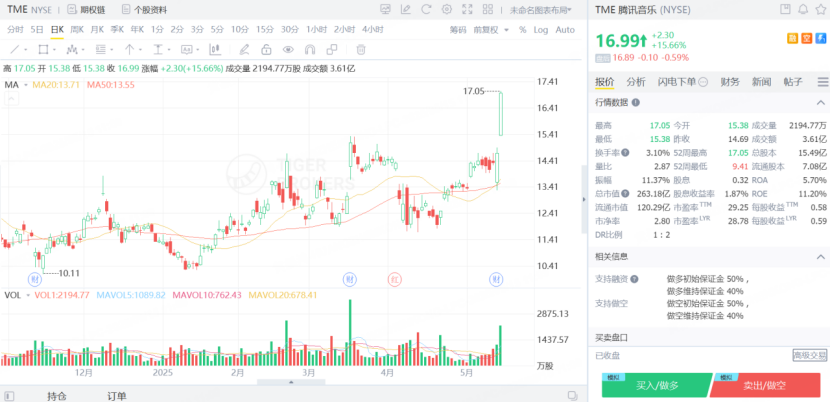The width and height of the screenshot is (830, 402).
Task: Refresh the chart
Action: [426, 9]
